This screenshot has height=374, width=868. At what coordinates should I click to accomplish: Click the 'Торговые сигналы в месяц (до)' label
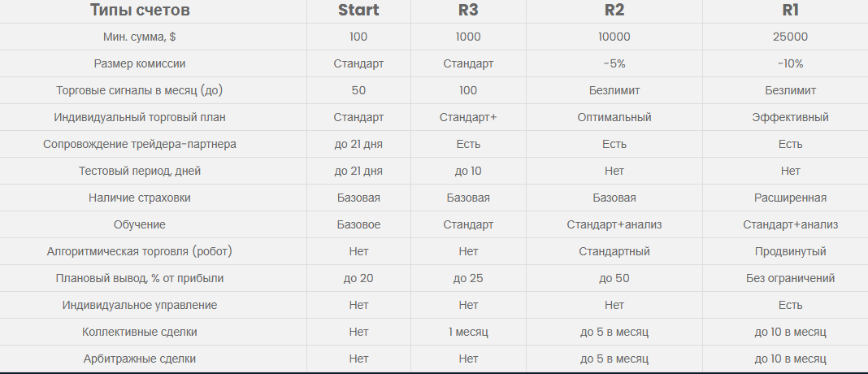coord(140,90)
